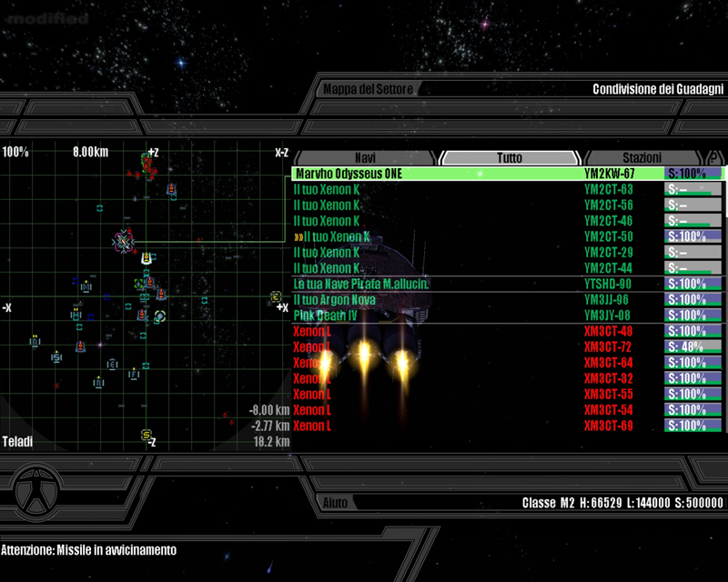728x582 pixels.
Task: Click the ID YTSHD-90
Action: [x=608, y=284]
